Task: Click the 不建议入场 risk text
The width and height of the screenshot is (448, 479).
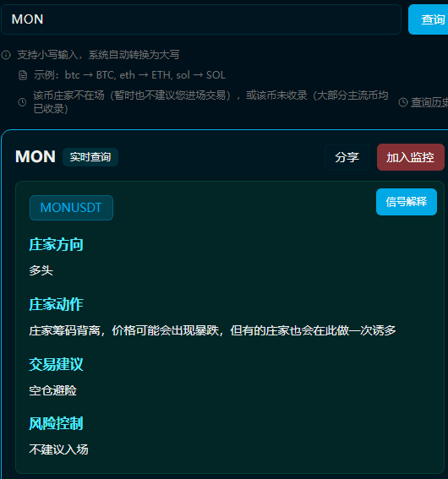Action: [58, 449]
